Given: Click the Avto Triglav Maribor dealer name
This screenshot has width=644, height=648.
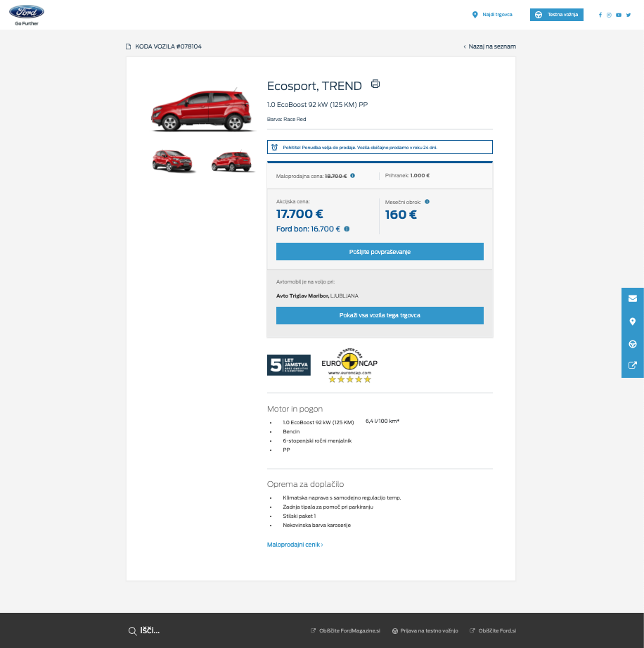Looking at the screenshot, I should [x=302, y=296].
